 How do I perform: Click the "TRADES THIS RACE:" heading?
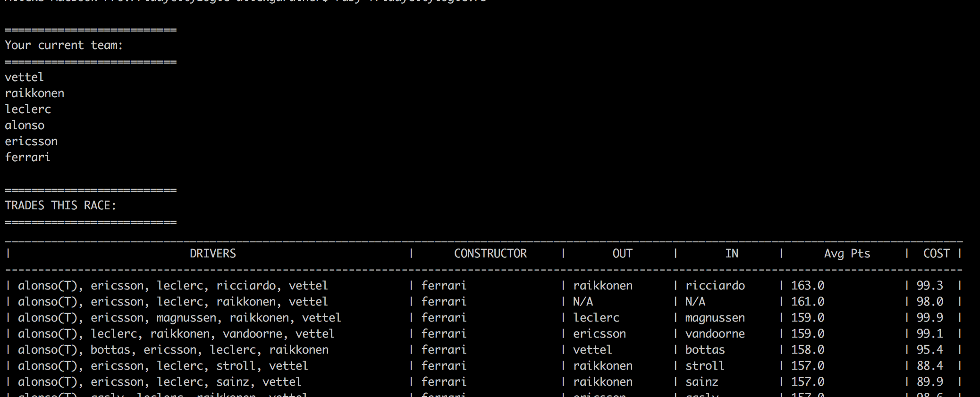60,206
